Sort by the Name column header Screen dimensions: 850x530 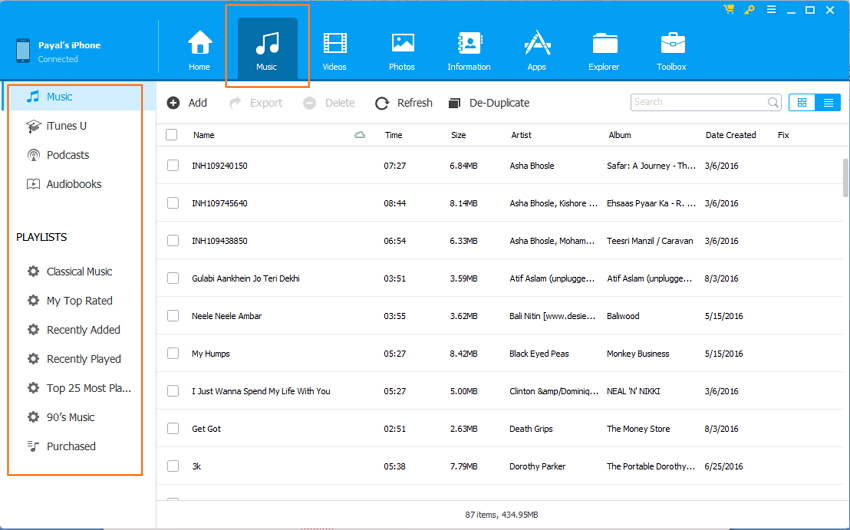[204, 135]
